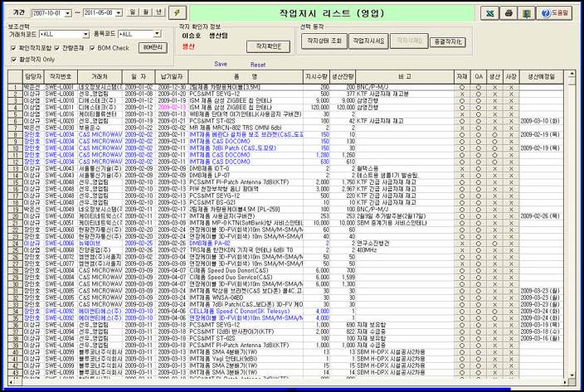Click the vertical scrollbar up arrow
The height and width of the screenshot is (392, 584).
point(572,74)
